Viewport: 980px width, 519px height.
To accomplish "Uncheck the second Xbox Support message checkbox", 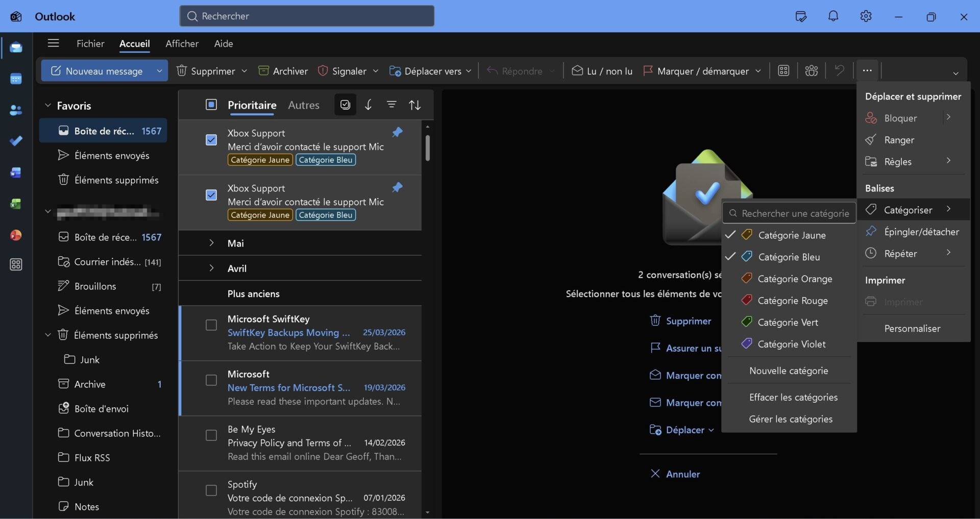I will click(x=211, y=195).
